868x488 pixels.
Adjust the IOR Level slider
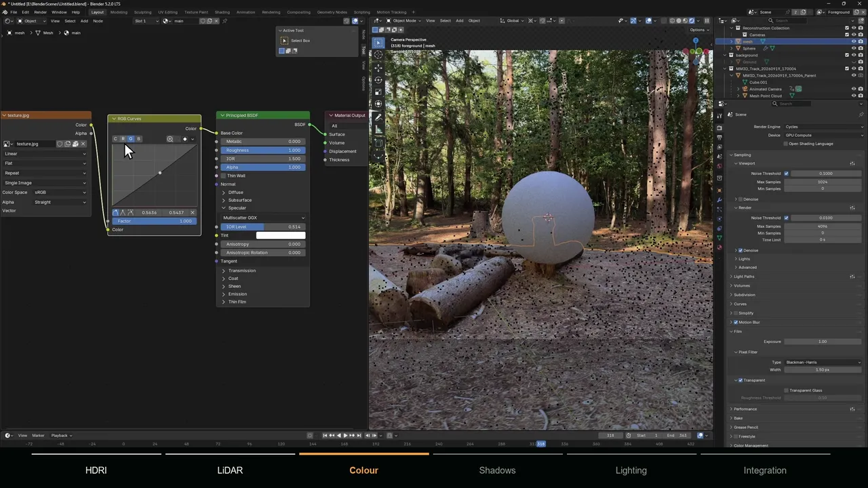coord(263,226)
